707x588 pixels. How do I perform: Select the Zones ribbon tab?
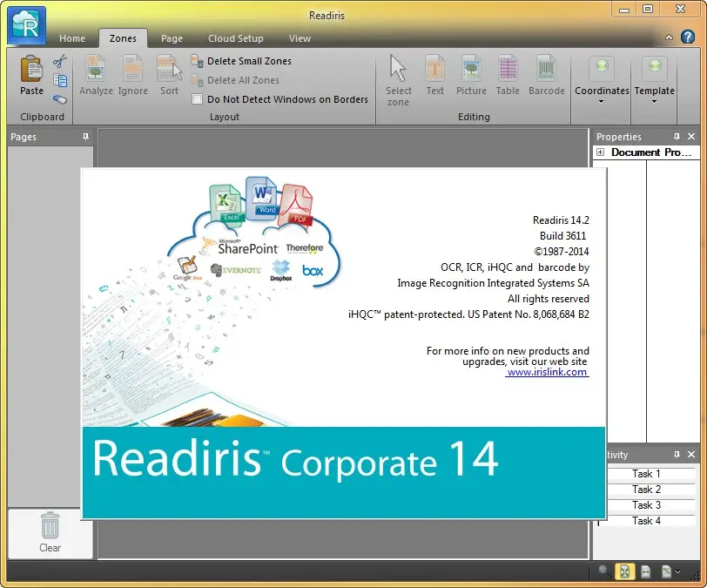(x=123, y=38)
